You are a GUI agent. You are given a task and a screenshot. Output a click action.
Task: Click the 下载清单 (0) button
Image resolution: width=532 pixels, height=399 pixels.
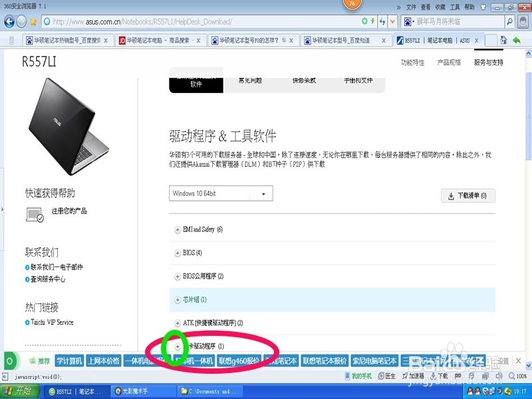(468, 196)
